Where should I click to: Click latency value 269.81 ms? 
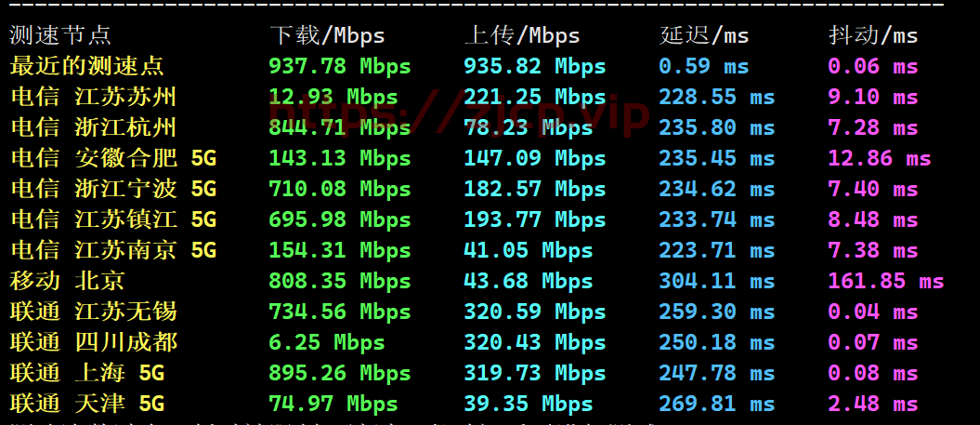717,404
